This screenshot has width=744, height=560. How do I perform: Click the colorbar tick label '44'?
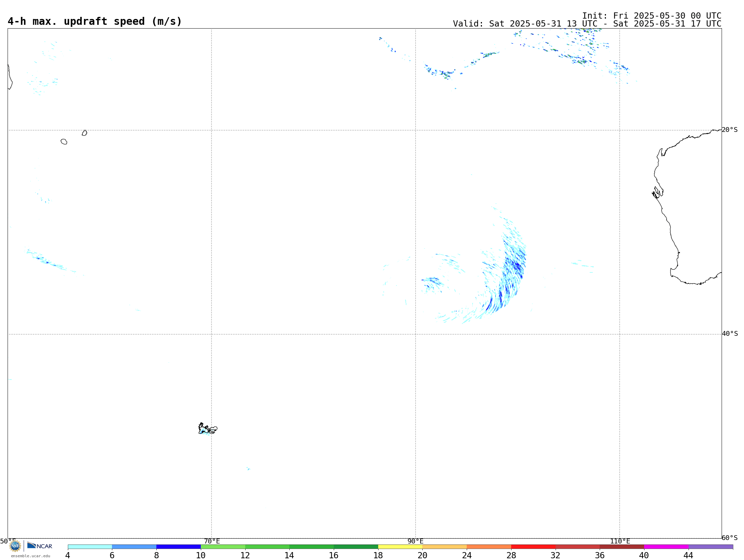[689, 555]
